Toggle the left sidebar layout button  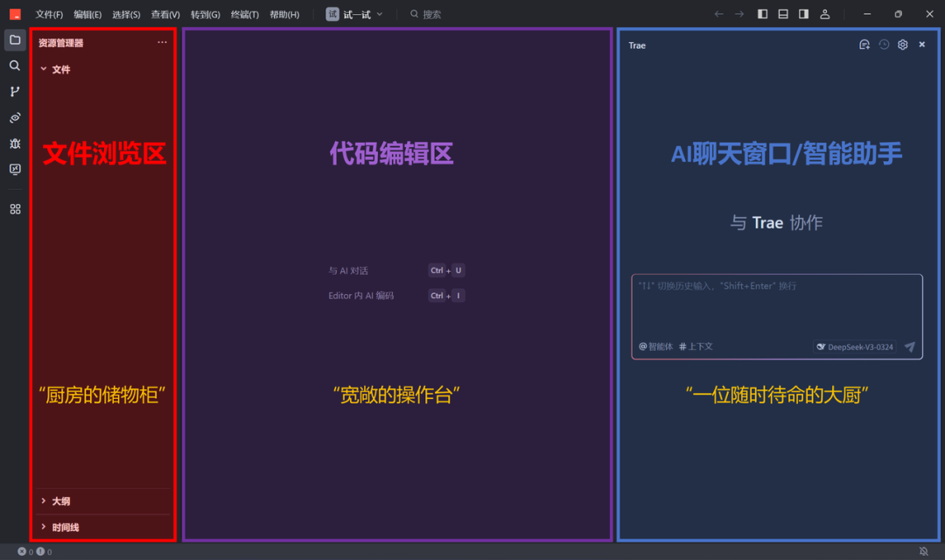[x=763, y=14]
